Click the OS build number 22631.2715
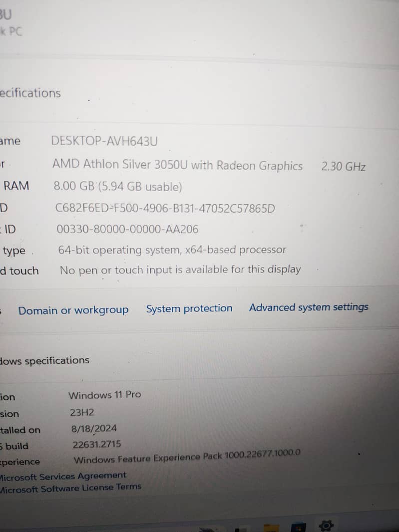 click(96, 444)
